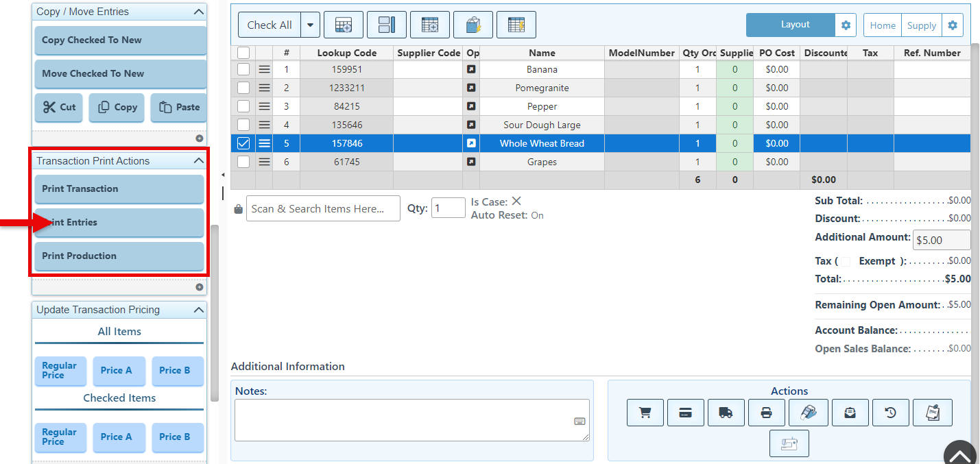The height and width of the screenshot is (464, 980).
Task: Click the printer icon in Actions
Action: (767, 413)
